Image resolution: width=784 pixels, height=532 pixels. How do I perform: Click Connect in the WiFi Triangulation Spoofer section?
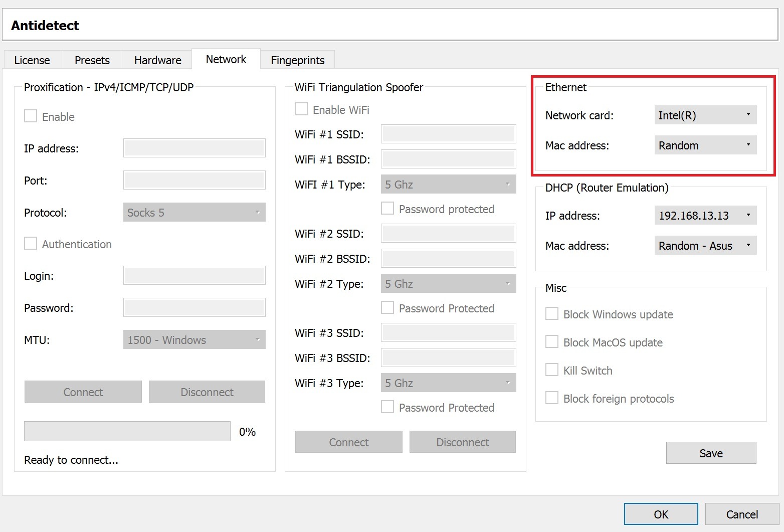(349, 442)
